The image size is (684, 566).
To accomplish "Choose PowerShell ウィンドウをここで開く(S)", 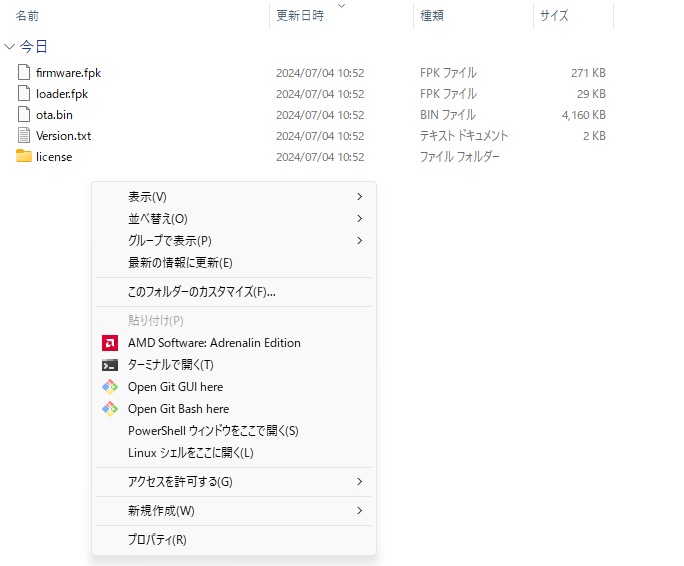I will coord(234,431).
